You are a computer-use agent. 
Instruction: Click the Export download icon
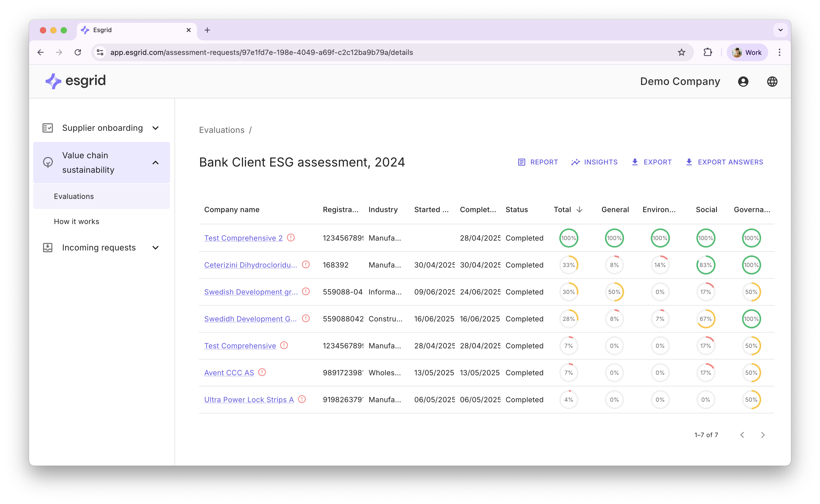[635, 162]
